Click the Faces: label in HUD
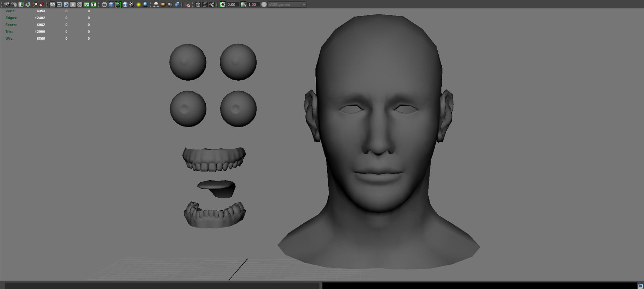This screenshot has width=644, height=289. tap(11, 25)
